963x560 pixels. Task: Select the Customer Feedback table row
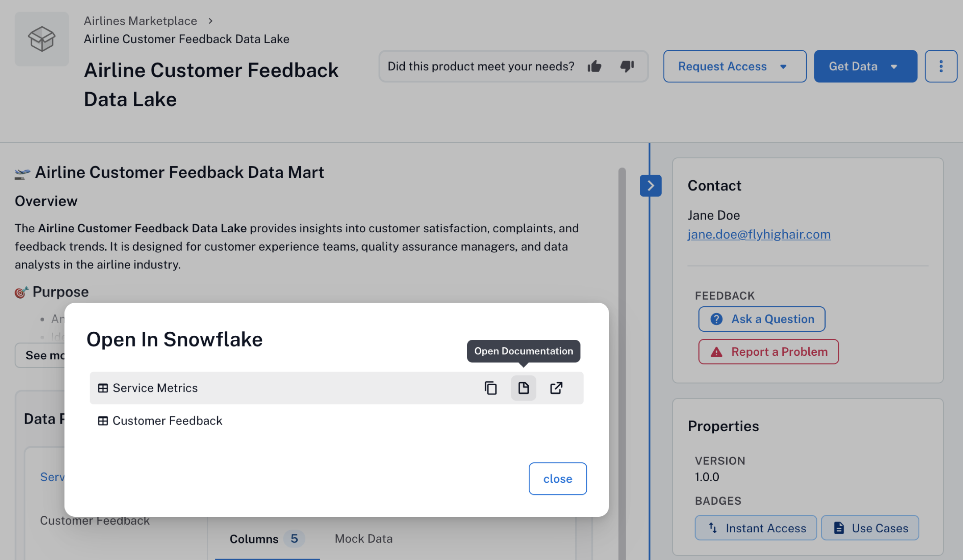(x=167, y=420)
